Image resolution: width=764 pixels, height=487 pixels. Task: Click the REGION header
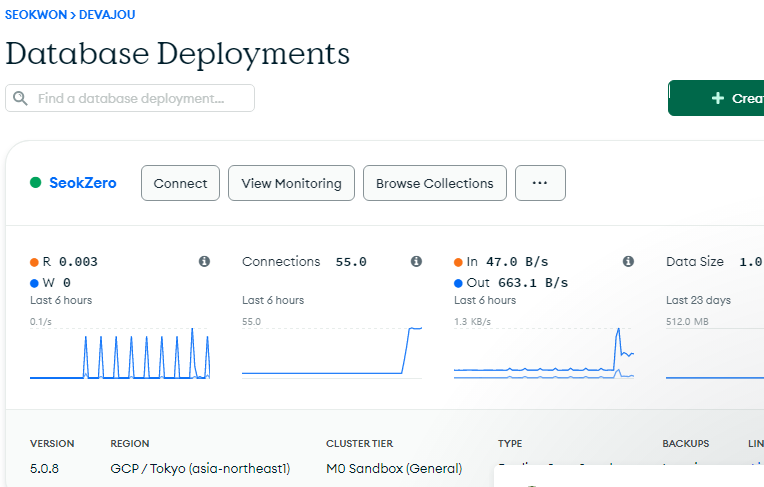point(130,444)
